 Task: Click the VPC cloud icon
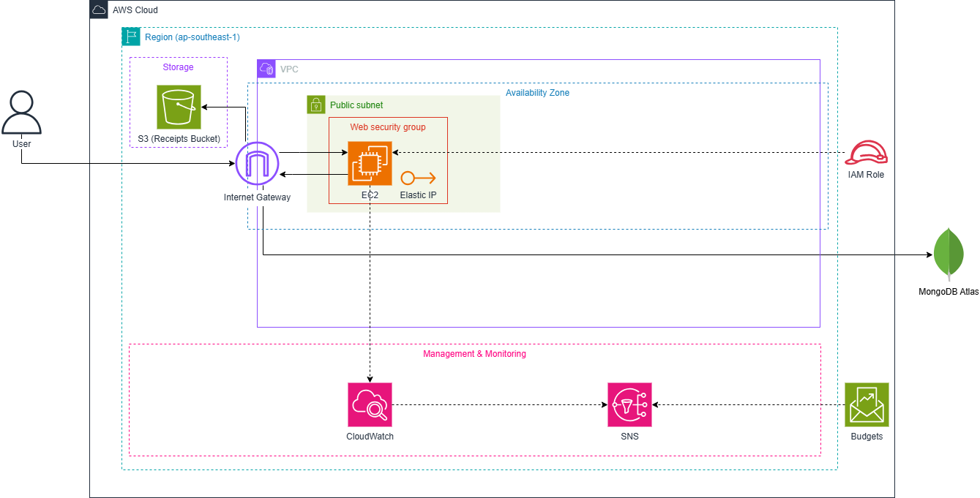pyautogui.click(x=266, y=69)
